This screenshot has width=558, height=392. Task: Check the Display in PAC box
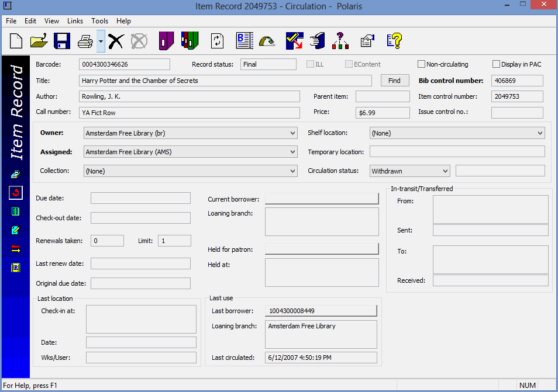(496, 64)
